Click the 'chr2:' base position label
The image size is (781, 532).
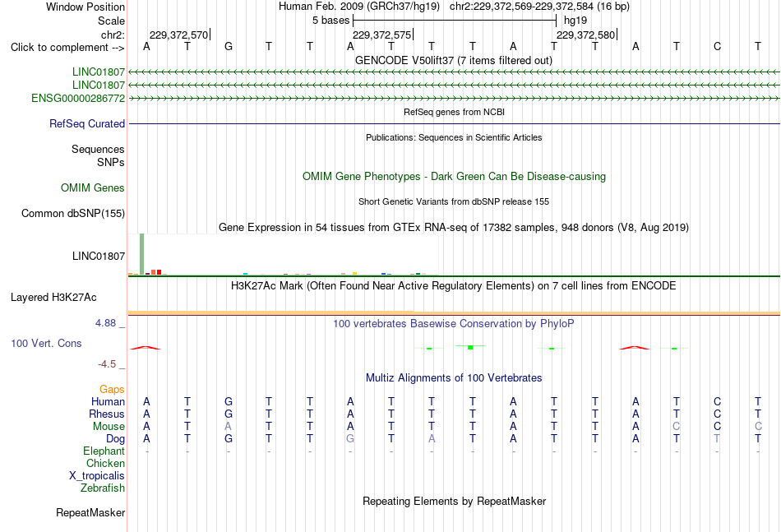(x=113, y=35)
